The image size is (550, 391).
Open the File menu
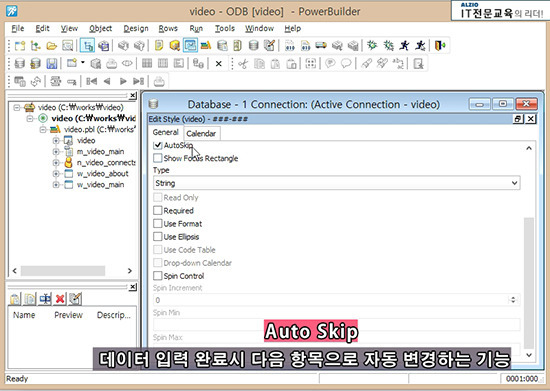(18, 28)
